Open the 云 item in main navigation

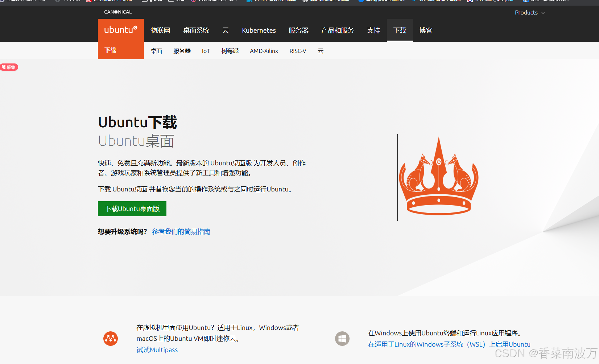(x=226, y=30)
